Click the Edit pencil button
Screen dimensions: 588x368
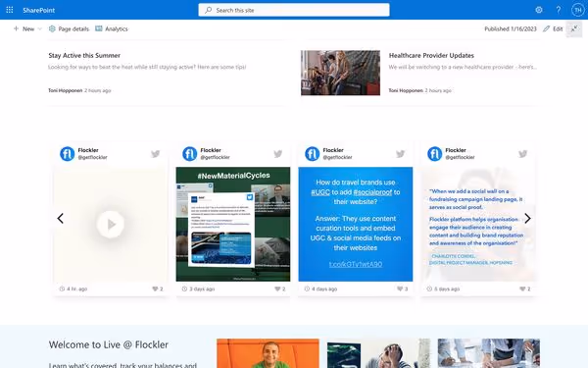click(x=553, y=28)
